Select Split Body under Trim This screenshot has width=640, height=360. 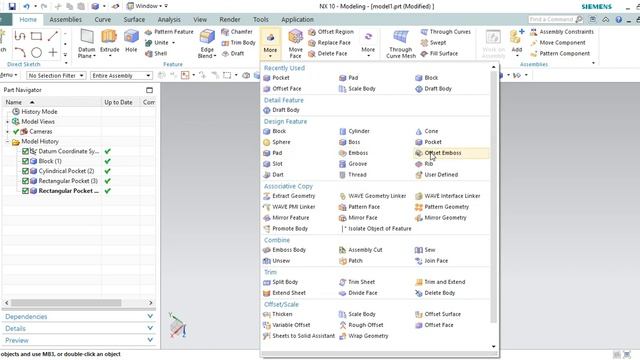[x=280, y=282]
